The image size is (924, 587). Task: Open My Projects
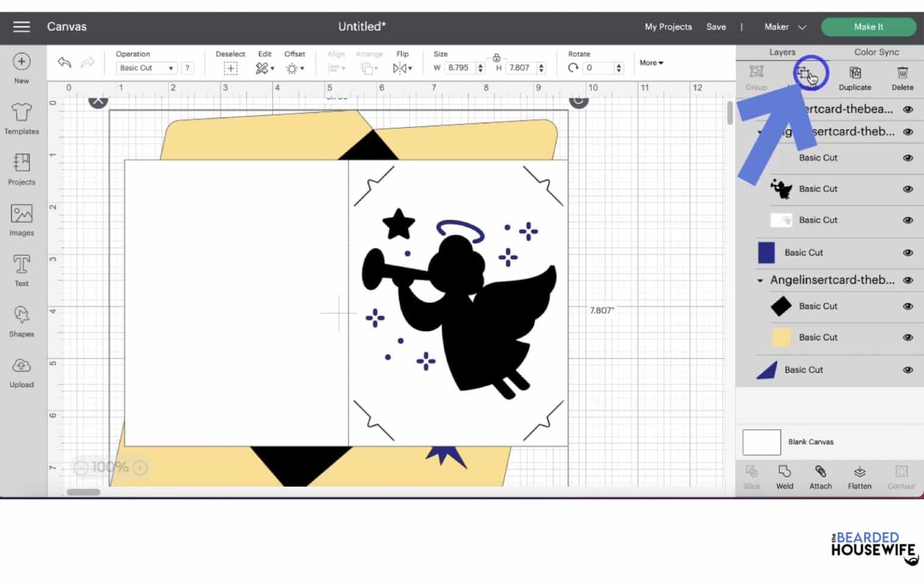tap(668, 27)
